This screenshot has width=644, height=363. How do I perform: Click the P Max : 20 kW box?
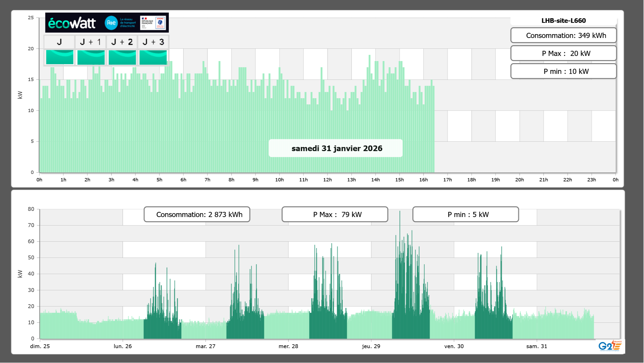tap(563, 53)
